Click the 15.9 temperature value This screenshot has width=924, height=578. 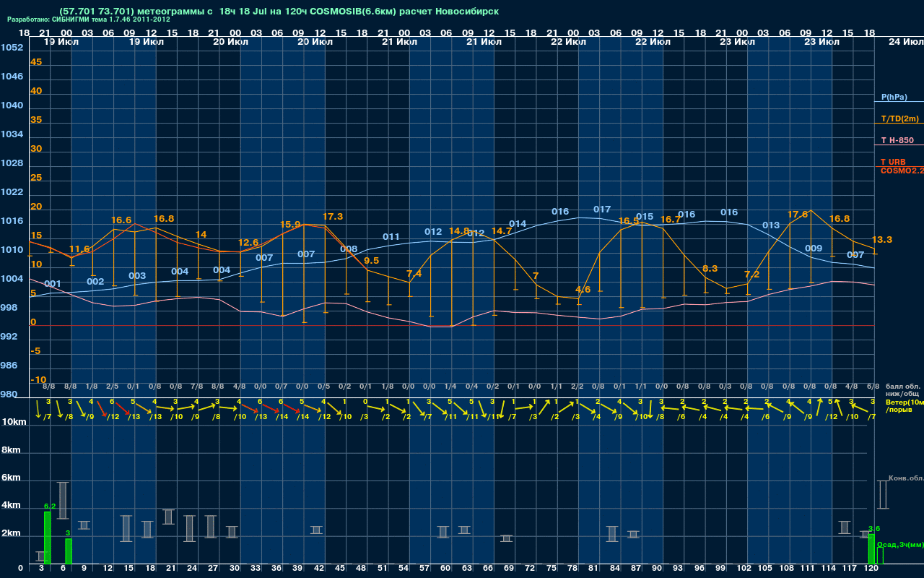tap(290, 225)
